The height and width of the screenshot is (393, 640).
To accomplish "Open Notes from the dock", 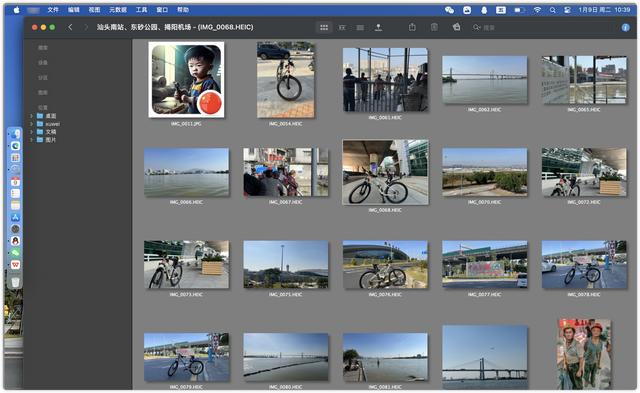I will (x=15, y=205).
